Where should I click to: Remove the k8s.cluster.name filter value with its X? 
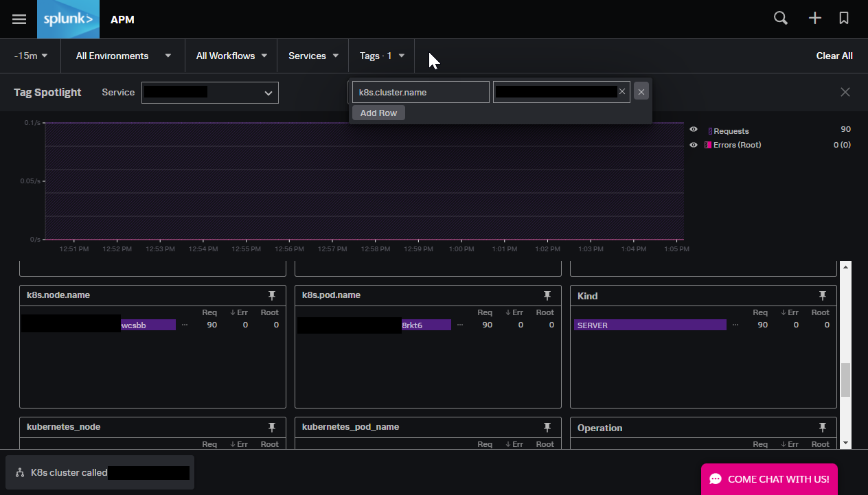coord(621,91)
